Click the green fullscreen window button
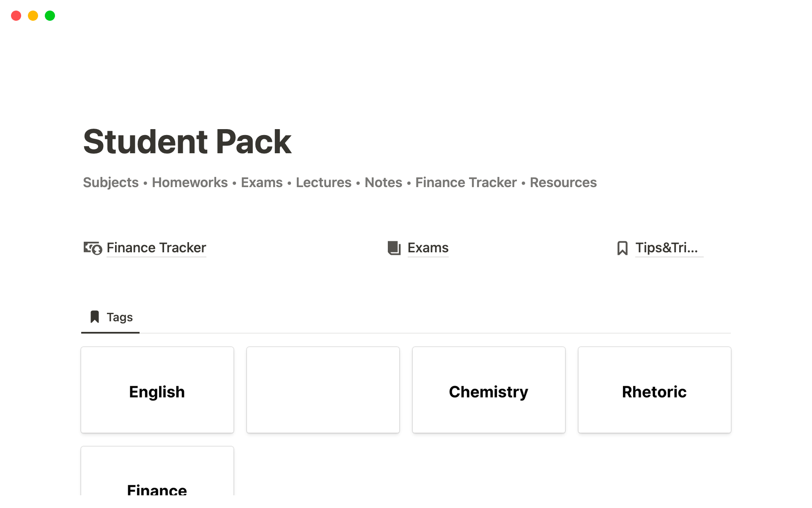 point(50,16)
